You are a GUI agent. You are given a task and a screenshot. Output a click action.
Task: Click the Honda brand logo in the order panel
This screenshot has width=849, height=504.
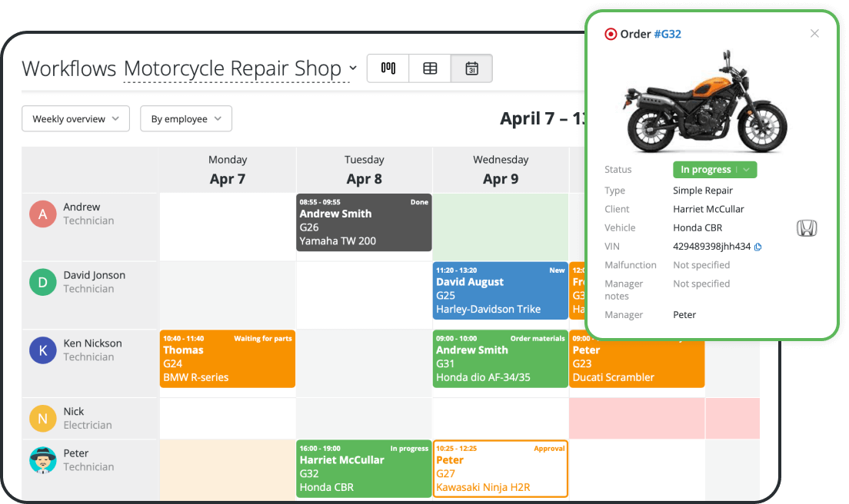[807, 227]
